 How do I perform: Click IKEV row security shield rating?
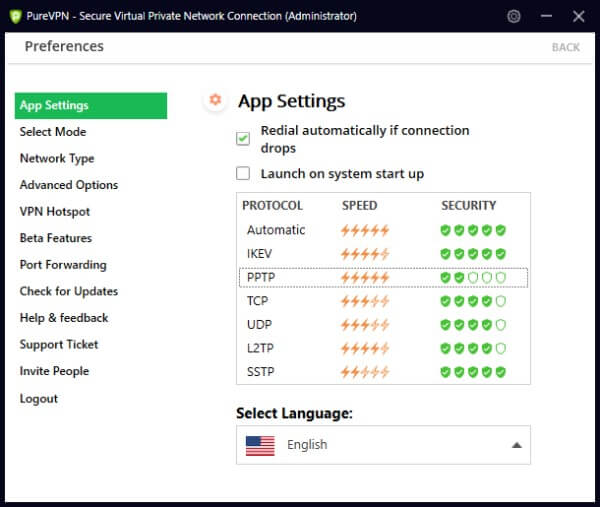(x=473, y=254)
